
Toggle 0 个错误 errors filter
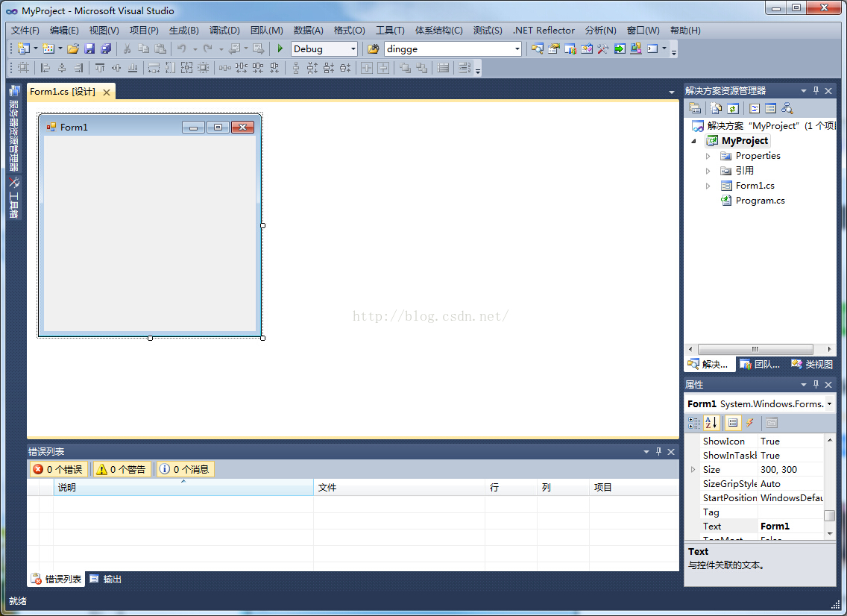click(58, 469)
